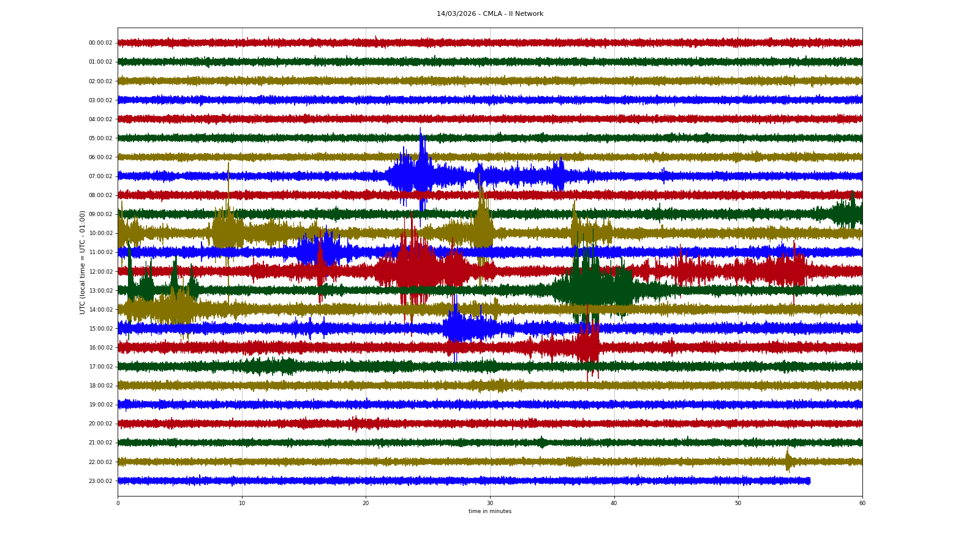Select the 23:00:02 row time label
Viewport: 980px width, 551px height.
point(100,481)
